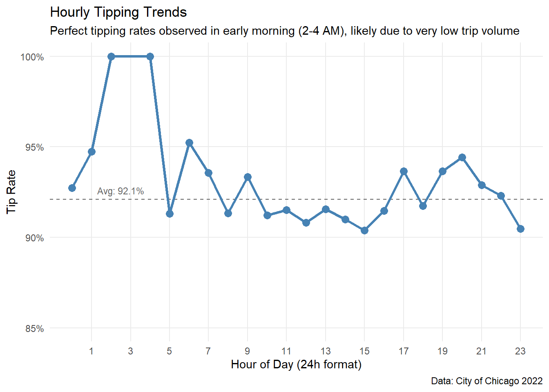Click the data point at hour 5
The width and height of the screenshot is (549, 392).
pyautogui.click(x=170, y=214)
